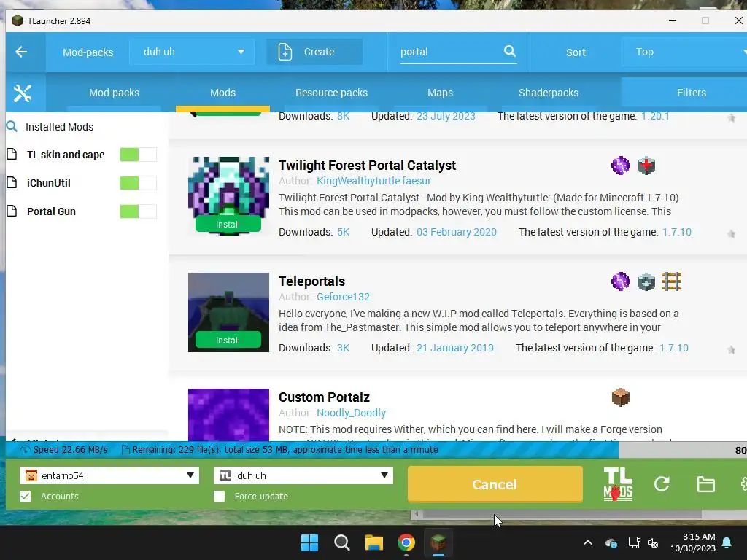Viewport: 747px width, 560px height.
Task: Click the download progress bar
Action: click(376, 449)
